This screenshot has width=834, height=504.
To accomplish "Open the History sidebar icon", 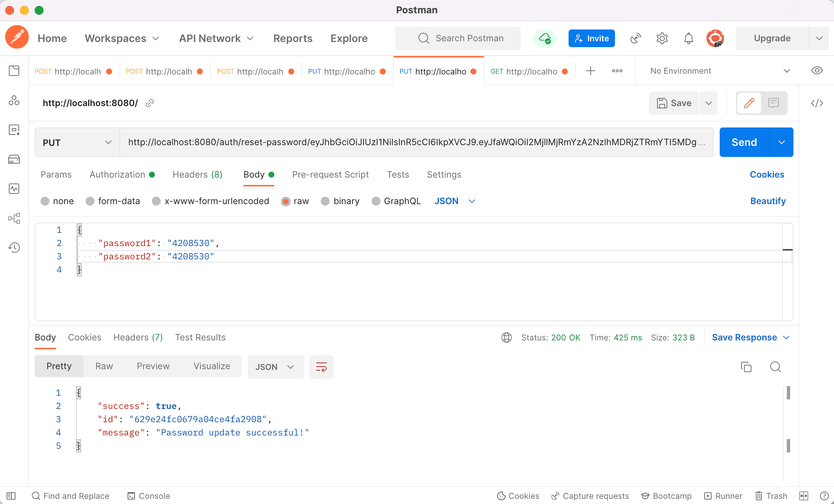I will pos(14,248).
